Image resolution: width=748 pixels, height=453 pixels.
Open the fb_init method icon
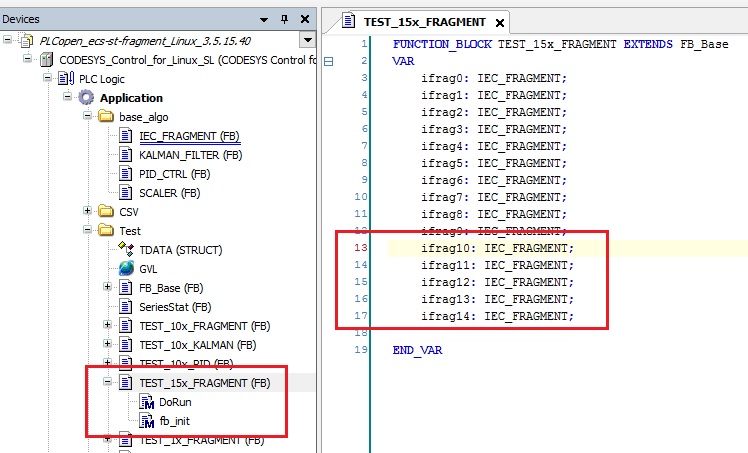(x=146, y=421)
